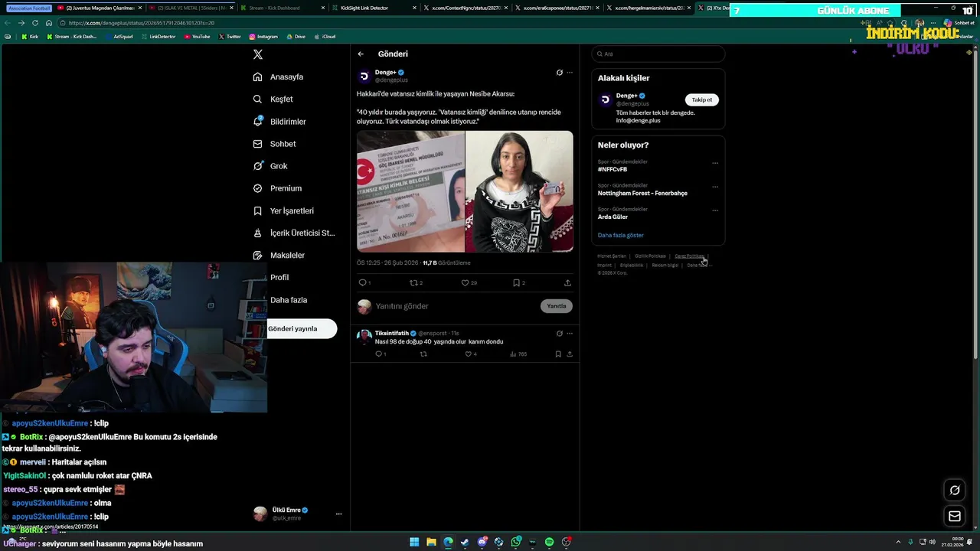Open File Explorer from taskbar

431,542
